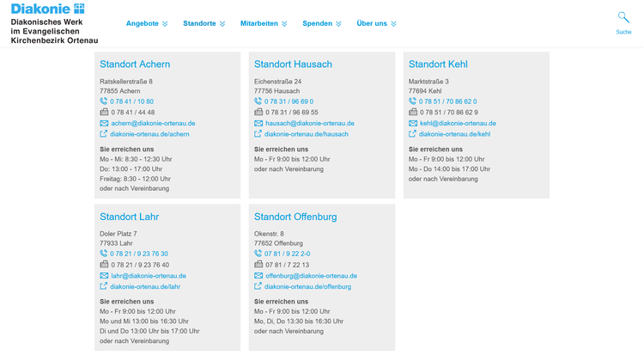Click the external link icon for diakonie-ortenau.de/lahr
The height and width of the screenshot is (355, 644).
(x=104, y=286)
